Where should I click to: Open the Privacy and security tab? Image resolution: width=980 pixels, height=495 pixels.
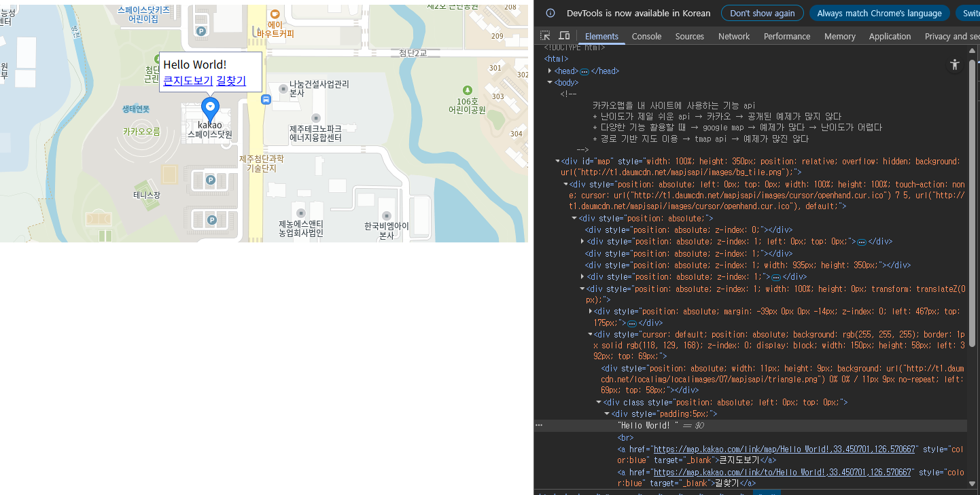point(951,36)
